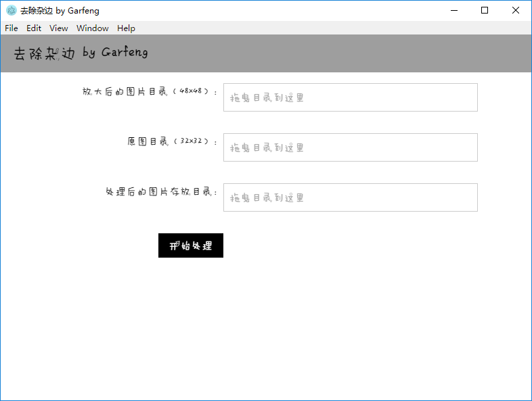532x401 pixels.
Task: Click the 去除杂边 by Garfeng banner heading
Action: [81, 53]
